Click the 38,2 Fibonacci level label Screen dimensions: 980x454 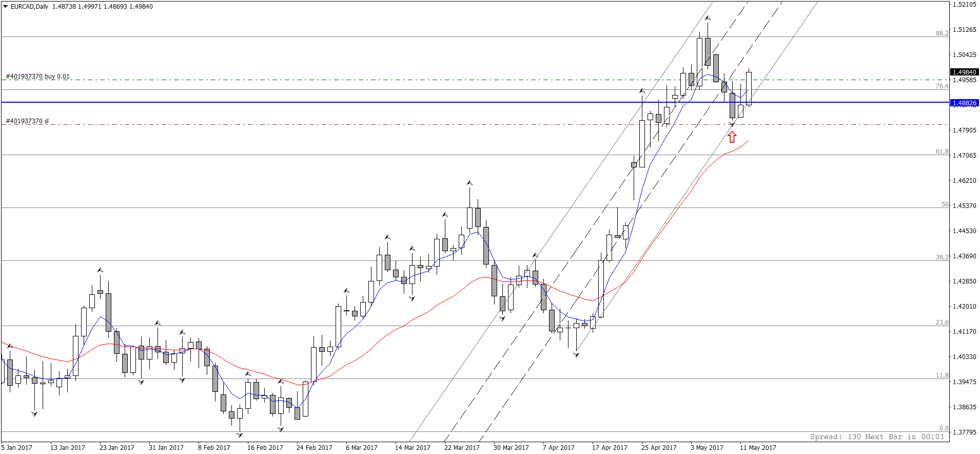[x=942, y=257]
